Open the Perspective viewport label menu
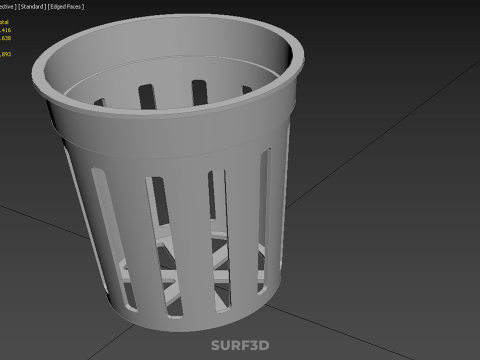 [8, 7]
